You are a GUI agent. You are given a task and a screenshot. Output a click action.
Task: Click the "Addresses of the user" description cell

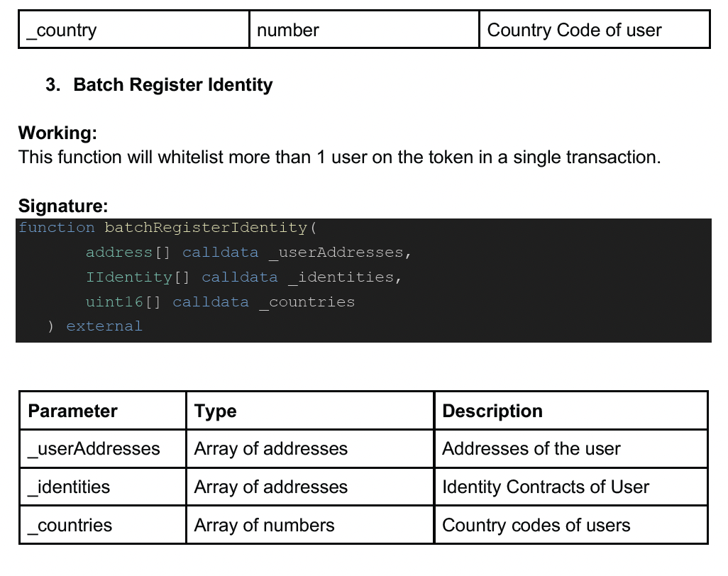[x=531, y=449]
